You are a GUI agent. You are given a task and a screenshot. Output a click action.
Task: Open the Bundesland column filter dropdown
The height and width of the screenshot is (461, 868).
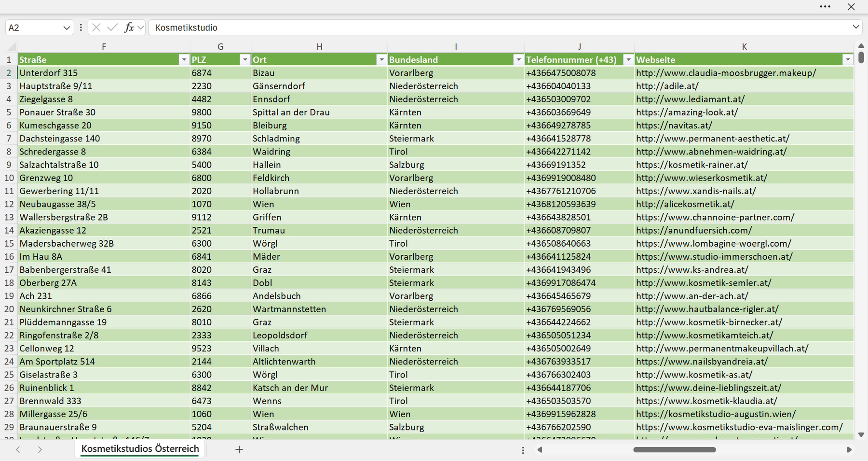(518, 59)
